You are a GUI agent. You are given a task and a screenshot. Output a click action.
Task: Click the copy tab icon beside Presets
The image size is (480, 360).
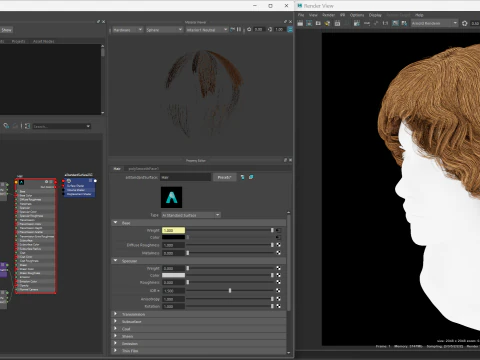(x=251, y=177)
